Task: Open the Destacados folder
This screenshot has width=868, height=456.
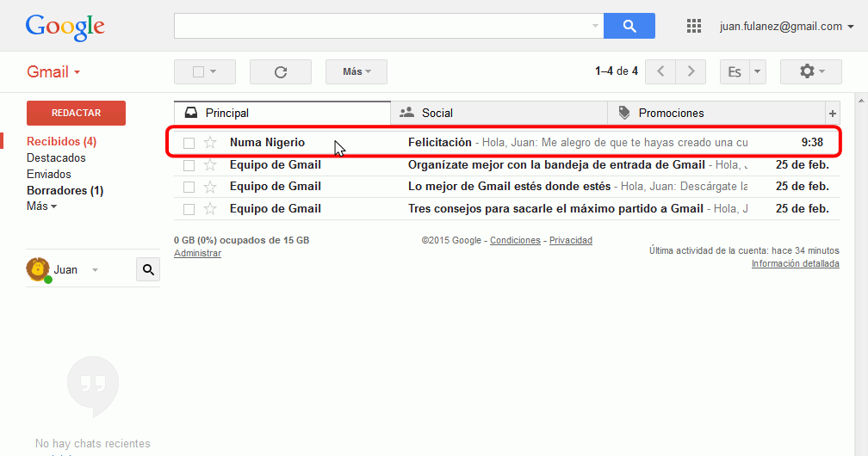Action: pyautogui.click(x=56, y=157)
